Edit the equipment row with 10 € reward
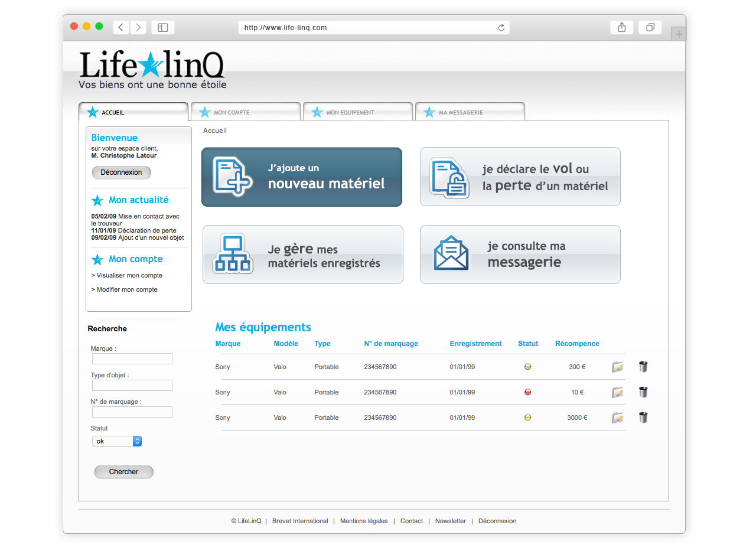 618,392
